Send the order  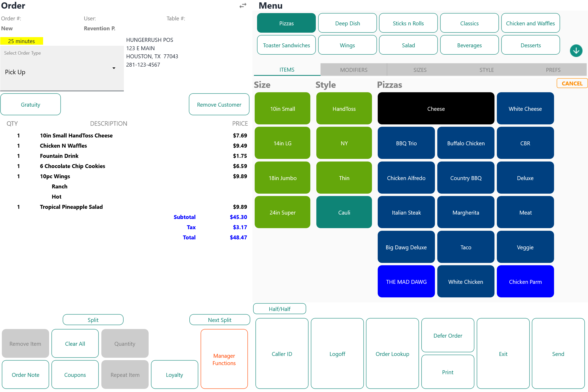[x=558, y=354]
